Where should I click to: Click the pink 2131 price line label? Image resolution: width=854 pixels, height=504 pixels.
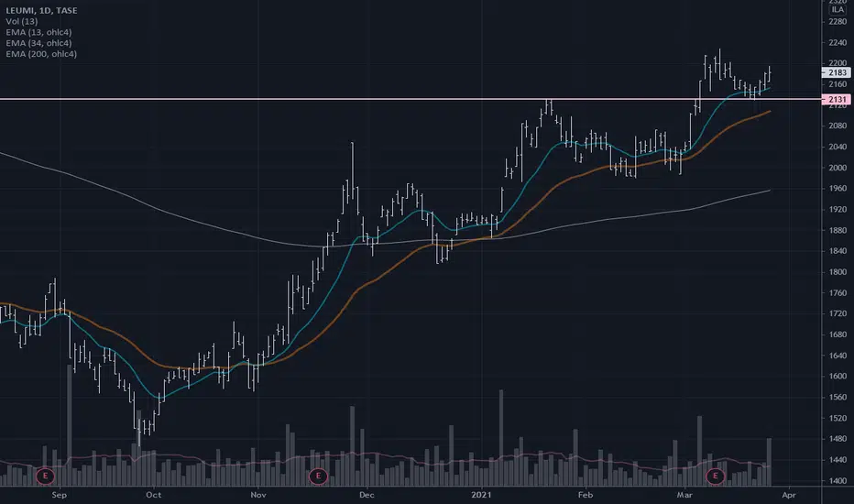click(837, 99)
